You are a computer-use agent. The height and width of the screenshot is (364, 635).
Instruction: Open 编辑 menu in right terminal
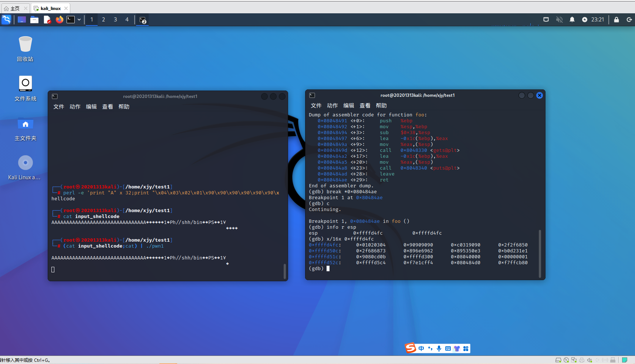pyautogui.click(x=349, y=106)
